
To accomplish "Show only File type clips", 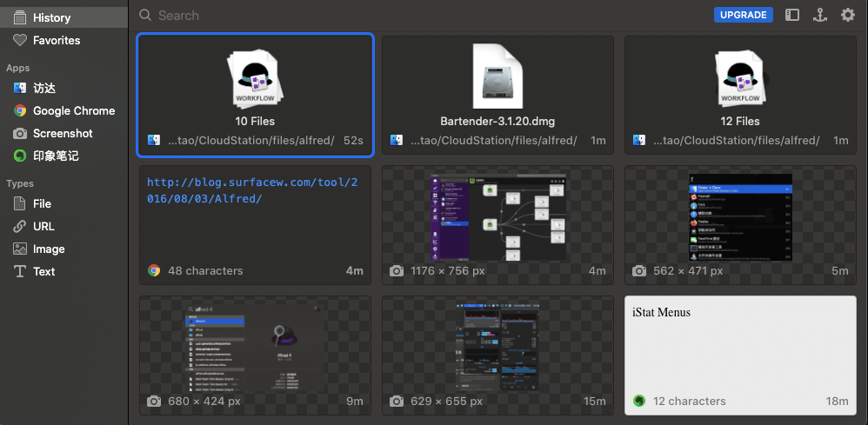I will tap(63, 203).
